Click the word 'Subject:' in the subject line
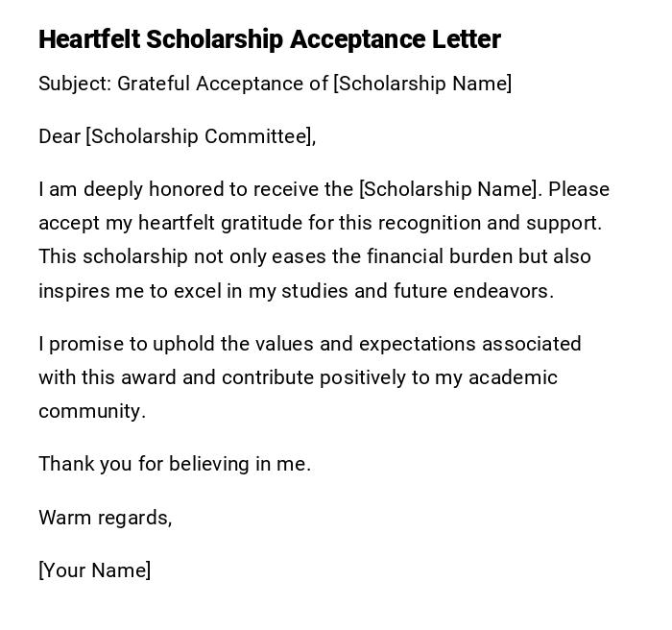This screenshot has height=630, width=672. click(x=75, y=84)
